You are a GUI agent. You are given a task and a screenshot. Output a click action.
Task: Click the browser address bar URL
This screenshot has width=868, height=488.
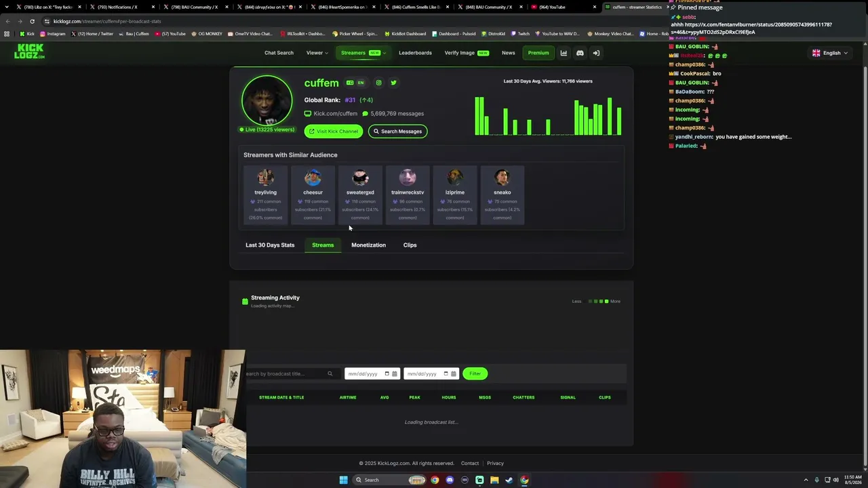107,21
